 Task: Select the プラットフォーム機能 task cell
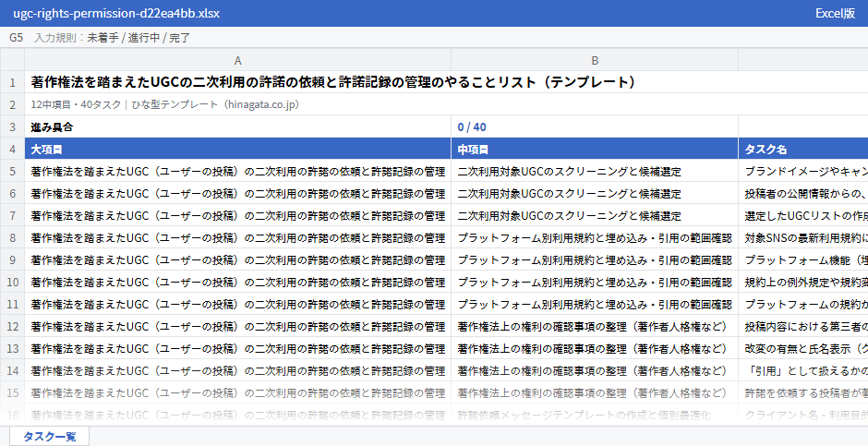tap(803, 259)
